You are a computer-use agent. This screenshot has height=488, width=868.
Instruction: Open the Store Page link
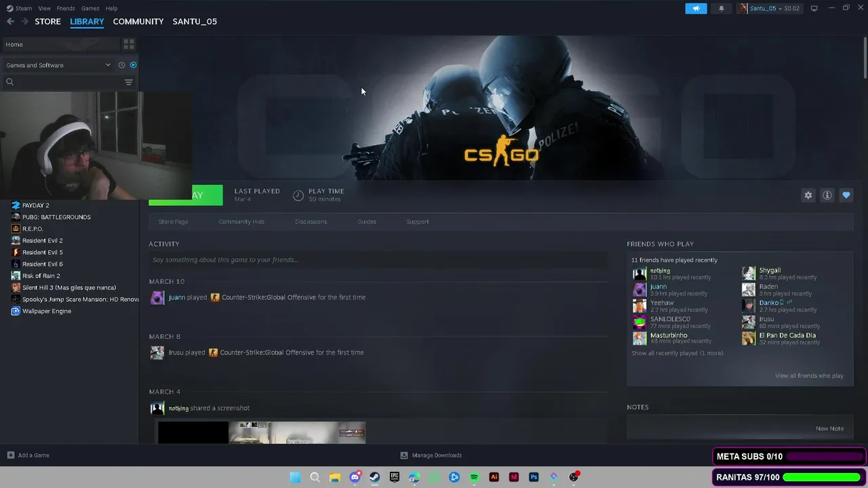tap(173, 222)
